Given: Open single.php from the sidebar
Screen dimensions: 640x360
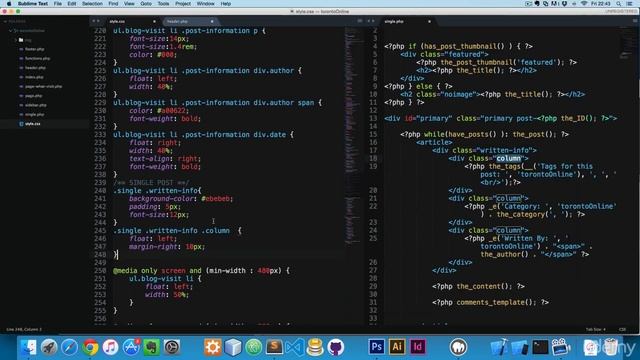Looking at the screenshot, I should coord(34,115).
